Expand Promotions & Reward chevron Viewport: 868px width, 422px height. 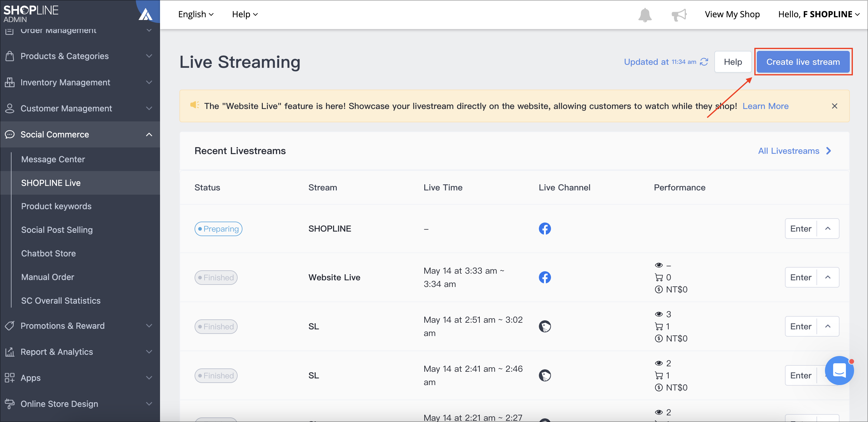(149, 325)
